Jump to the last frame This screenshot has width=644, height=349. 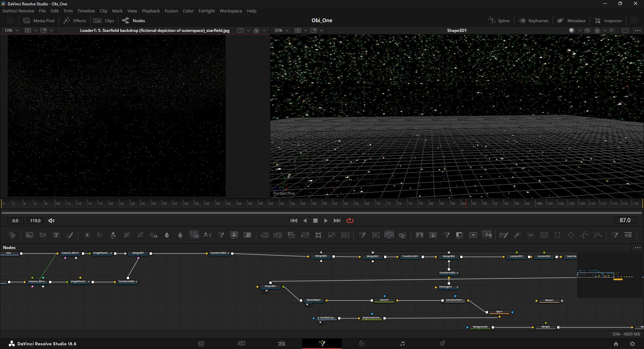pos(337,220)
